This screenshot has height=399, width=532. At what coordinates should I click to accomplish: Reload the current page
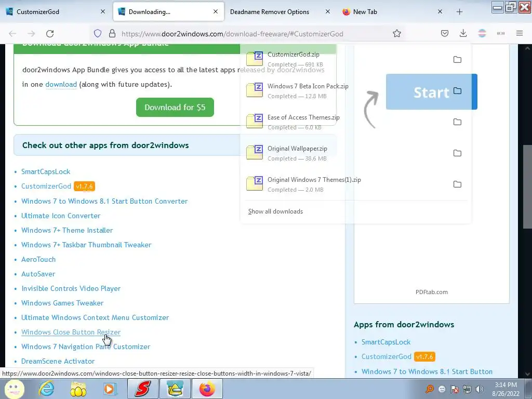50,34
